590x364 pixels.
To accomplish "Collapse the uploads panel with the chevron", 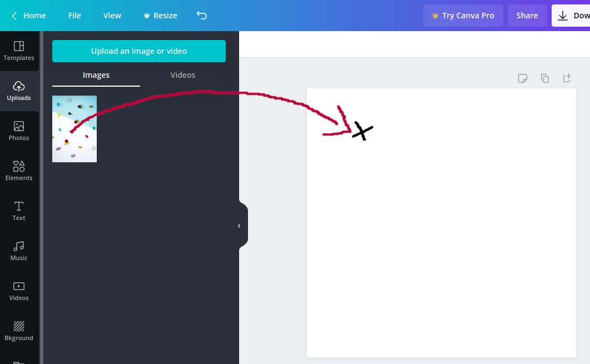I will [240, 225].
